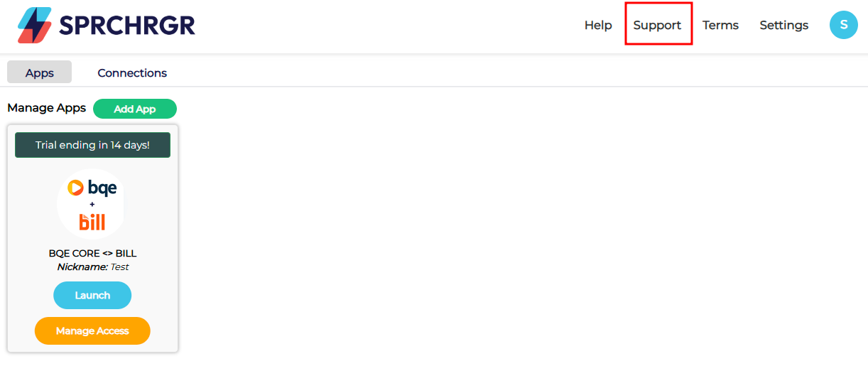Click the orange Manage Access button

click(92, 330)
